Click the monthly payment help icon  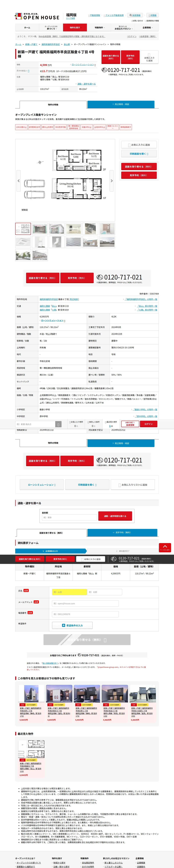point(28,71)
